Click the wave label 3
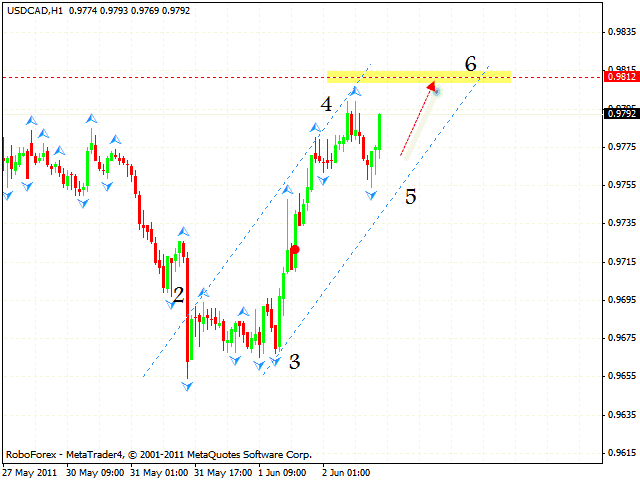 (294, 362)
